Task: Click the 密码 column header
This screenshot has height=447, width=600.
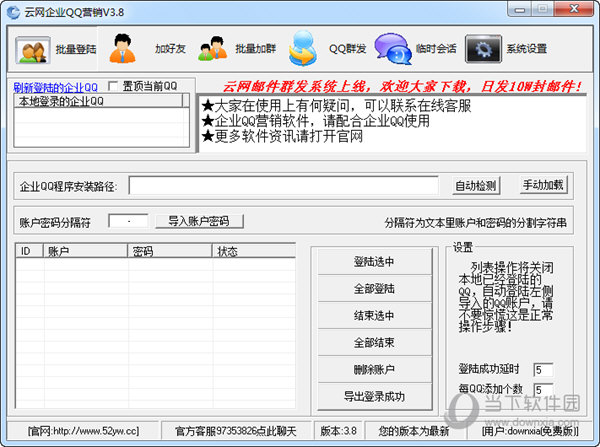Action: 170,251
